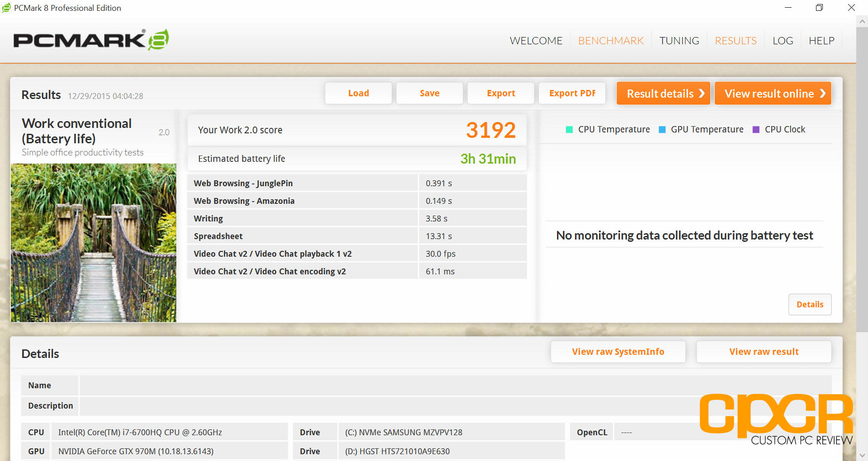Open the HELP tab
Screen dimensions: 868x461
(x=821, y=41)
